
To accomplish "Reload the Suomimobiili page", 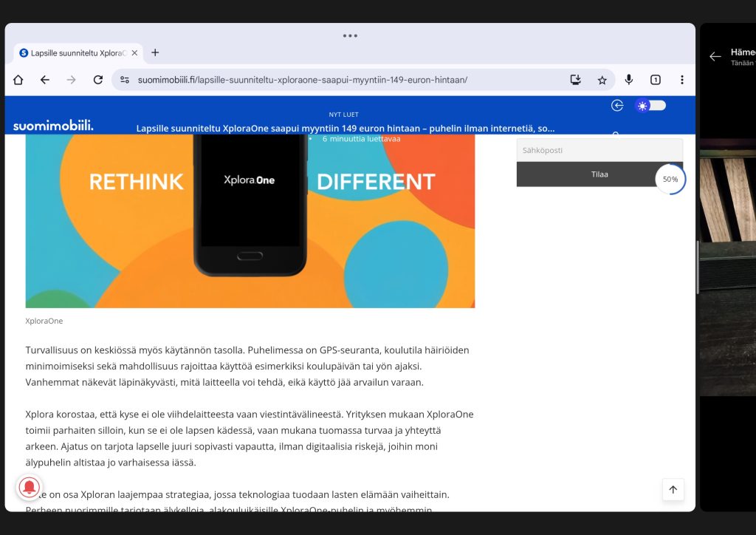I will point(97,80).
